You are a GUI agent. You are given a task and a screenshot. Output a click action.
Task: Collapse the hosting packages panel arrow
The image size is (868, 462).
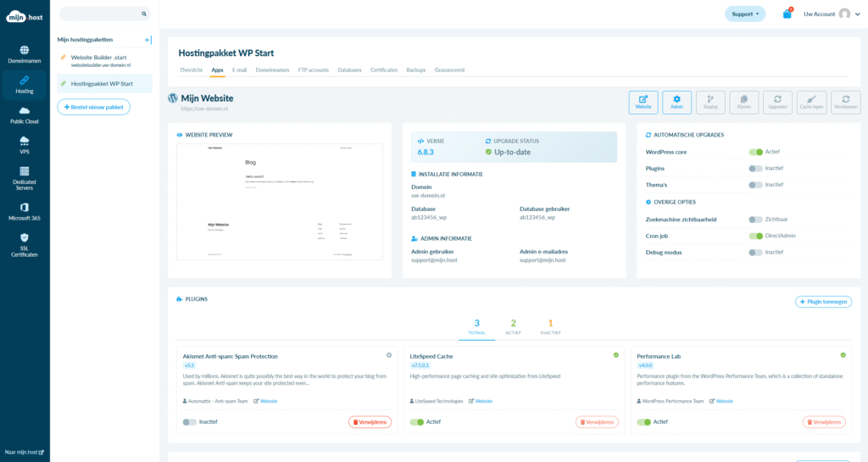tap(147, 40)
